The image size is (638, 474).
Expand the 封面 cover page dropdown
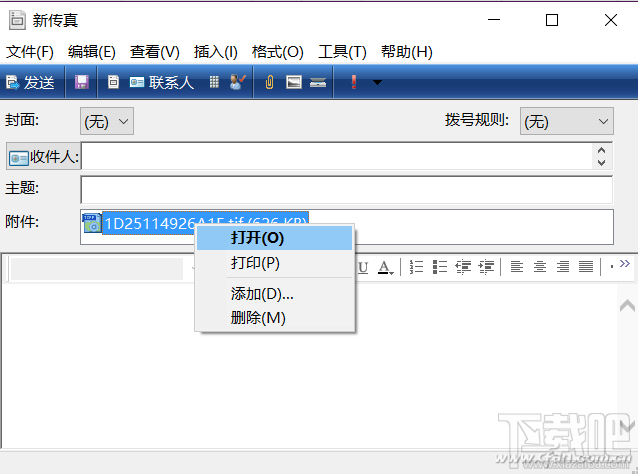pyautogui.click(x=107, y=121)
